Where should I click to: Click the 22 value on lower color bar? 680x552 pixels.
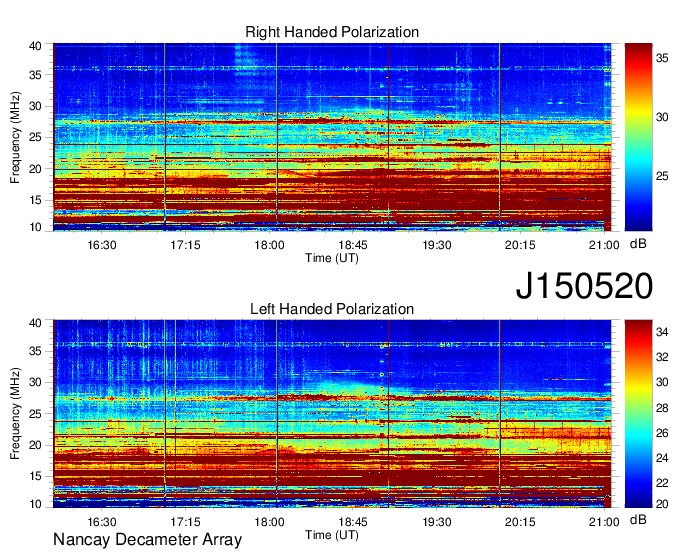click(x=662, y=483)
